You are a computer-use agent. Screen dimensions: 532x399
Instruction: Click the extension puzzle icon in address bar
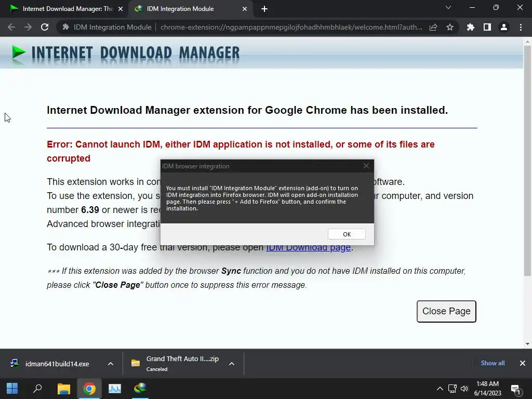(66, 27)
